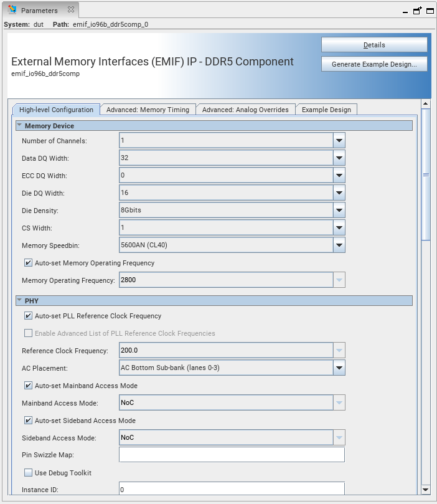Detach the Parameters panel into window
This screenshot has width=437, height=504.
(x=418, y=11)
